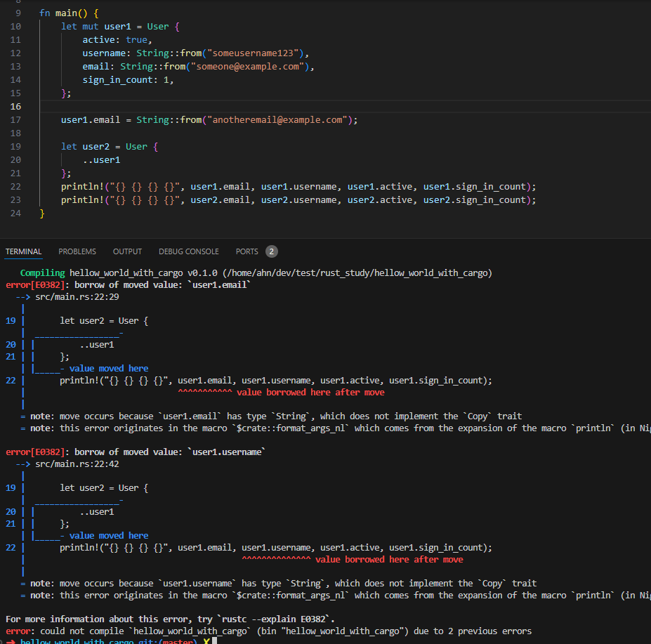Click the project path in Compiling line

[x=357, y=272]
